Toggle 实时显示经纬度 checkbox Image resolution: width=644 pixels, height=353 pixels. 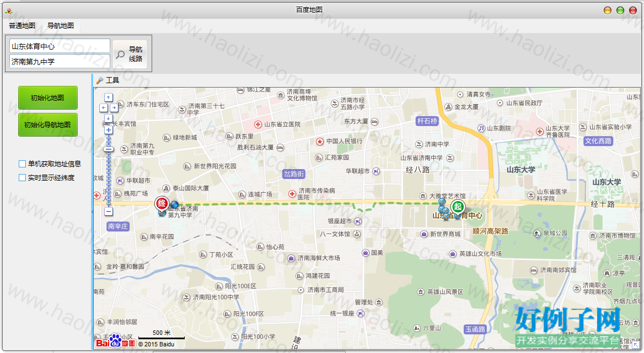click(23, 177)
